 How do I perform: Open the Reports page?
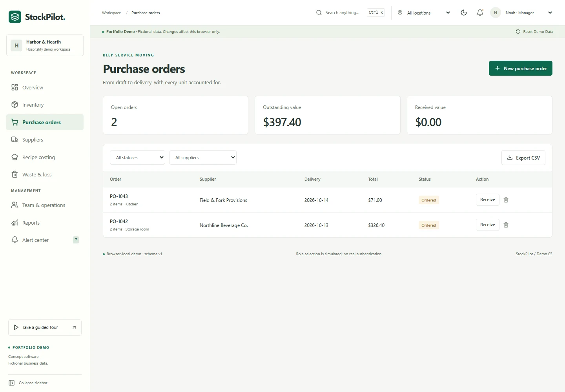point(45,223)
